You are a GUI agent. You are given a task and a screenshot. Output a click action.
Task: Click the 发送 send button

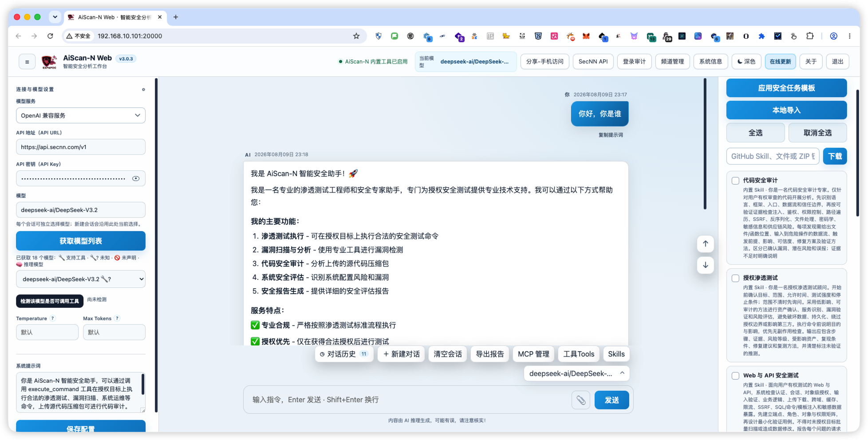612,400
